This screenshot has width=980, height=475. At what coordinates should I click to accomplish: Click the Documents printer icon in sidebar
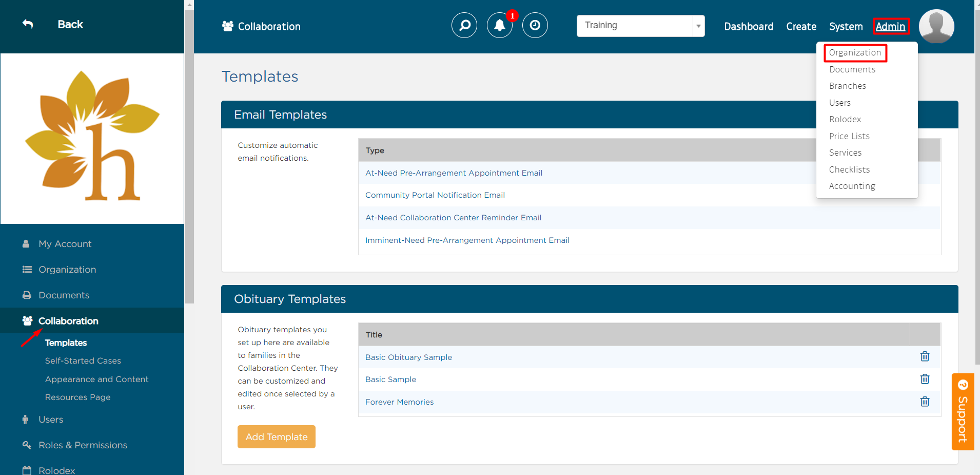[x=27, y=295]
